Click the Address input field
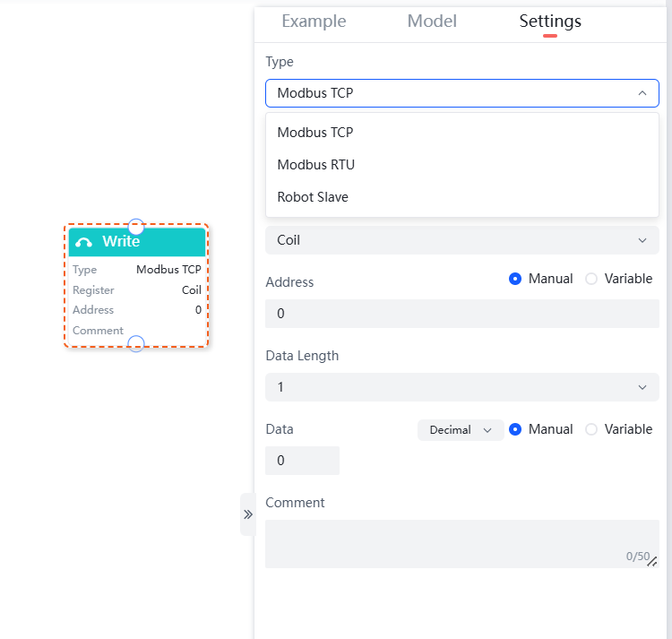 pyautogui.click(x=461, y=314)
